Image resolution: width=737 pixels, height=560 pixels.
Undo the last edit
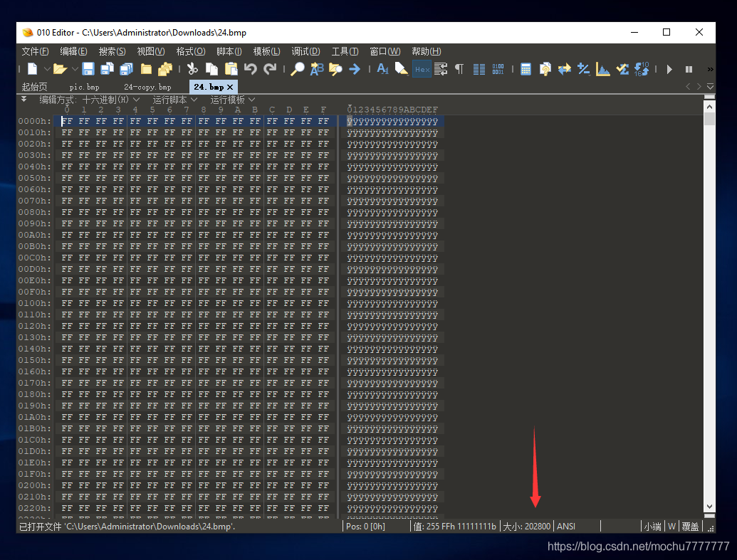click(251, 69)
